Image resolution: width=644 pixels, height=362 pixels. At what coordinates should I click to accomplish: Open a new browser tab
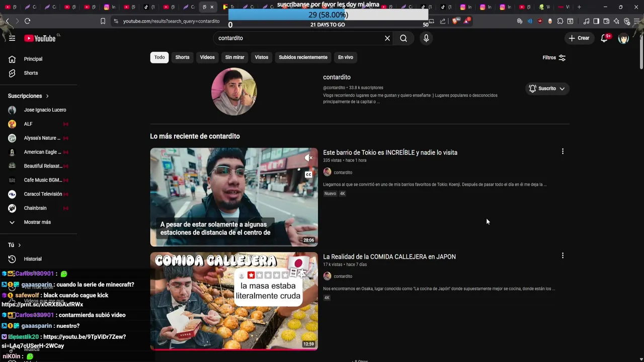579,7
